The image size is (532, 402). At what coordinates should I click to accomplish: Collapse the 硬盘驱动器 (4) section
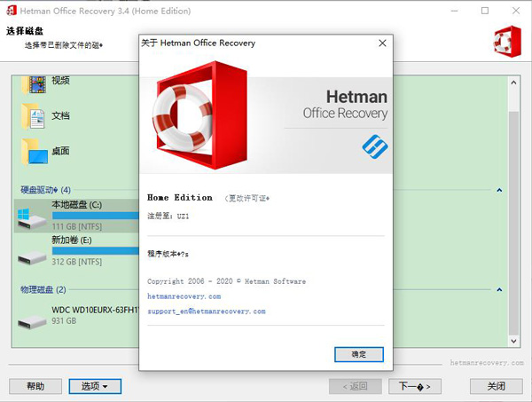[499, 190]
